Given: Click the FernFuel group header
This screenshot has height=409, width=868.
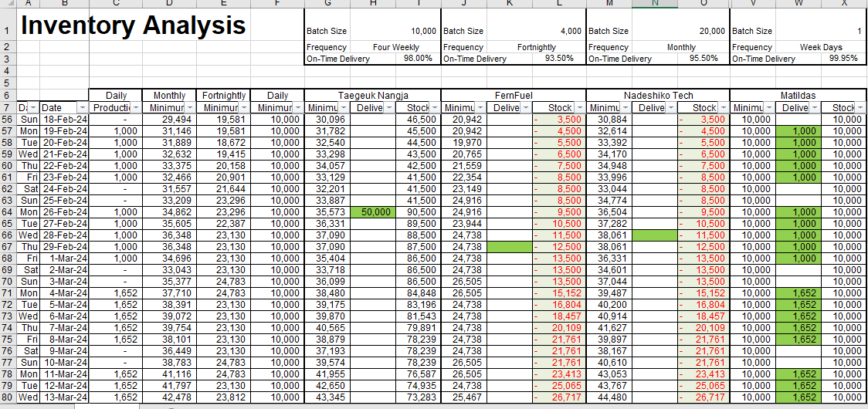Looking at the screenshot, I should 514,95.
